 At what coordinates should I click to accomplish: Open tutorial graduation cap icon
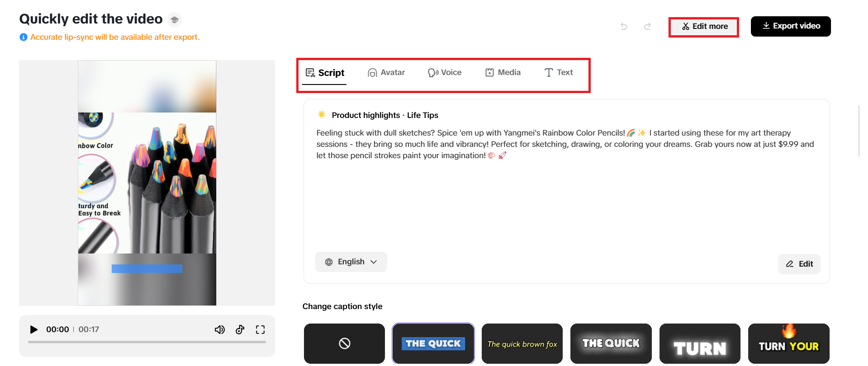pyautogui.click(x=175, y=19)
